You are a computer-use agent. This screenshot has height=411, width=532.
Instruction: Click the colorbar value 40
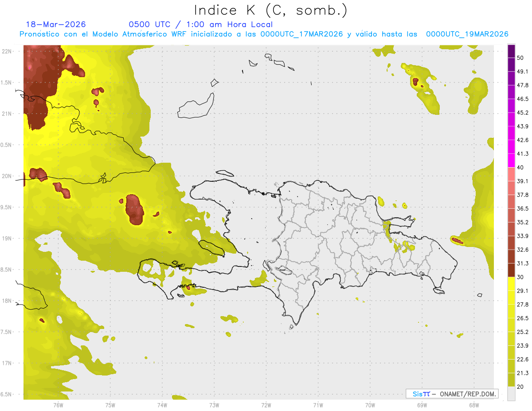coord(521,168)
